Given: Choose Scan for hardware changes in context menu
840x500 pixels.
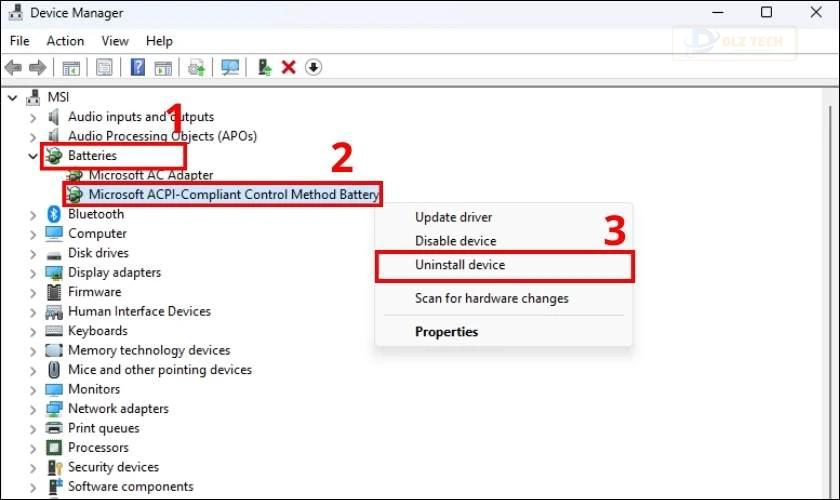Looking at the screenshot, I should (491, 298).
